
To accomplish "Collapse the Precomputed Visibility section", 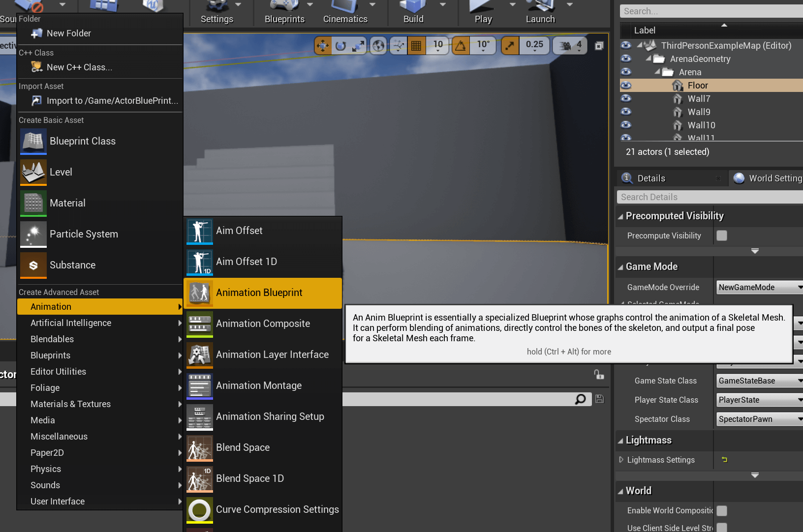I will [620, 216].
